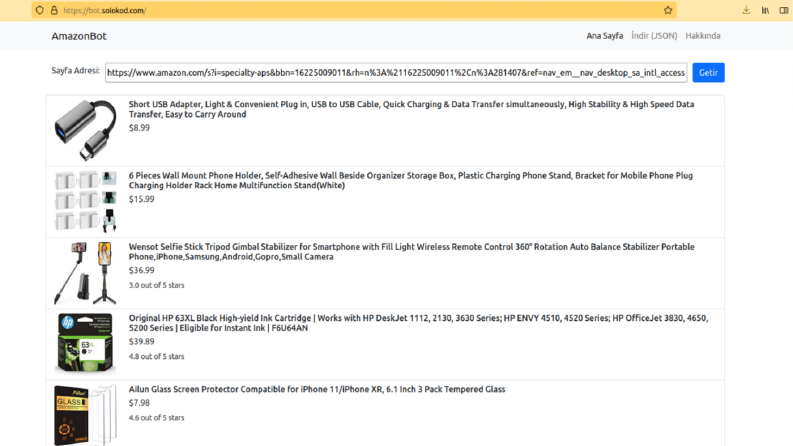Click the HP 63XL ink cartridge image
Viewport: 793px width, 446px height.
(85, 344)
